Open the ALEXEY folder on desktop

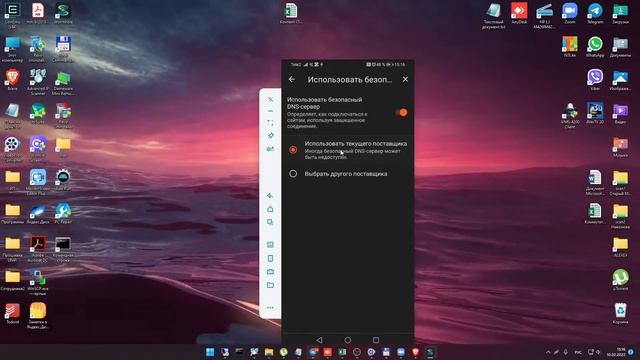[620, 247]
